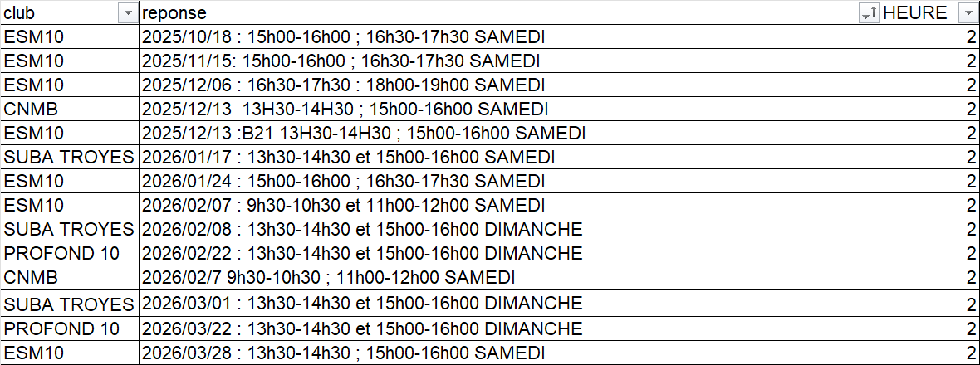This screenshot has width=980, height=365.
Task: Select PROFOND 10 cell in 2026/02/22 row
Action: (61, 253)
